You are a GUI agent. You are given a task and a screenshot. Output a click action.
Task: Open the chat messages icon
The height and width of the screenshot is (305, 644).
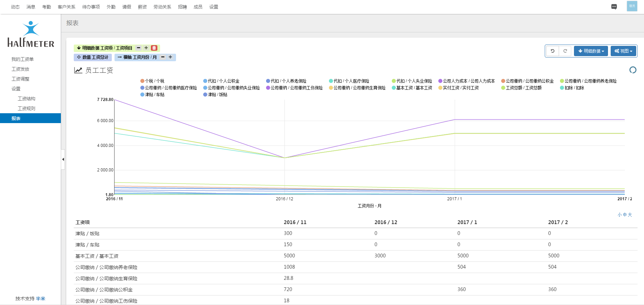pos(614,7)
